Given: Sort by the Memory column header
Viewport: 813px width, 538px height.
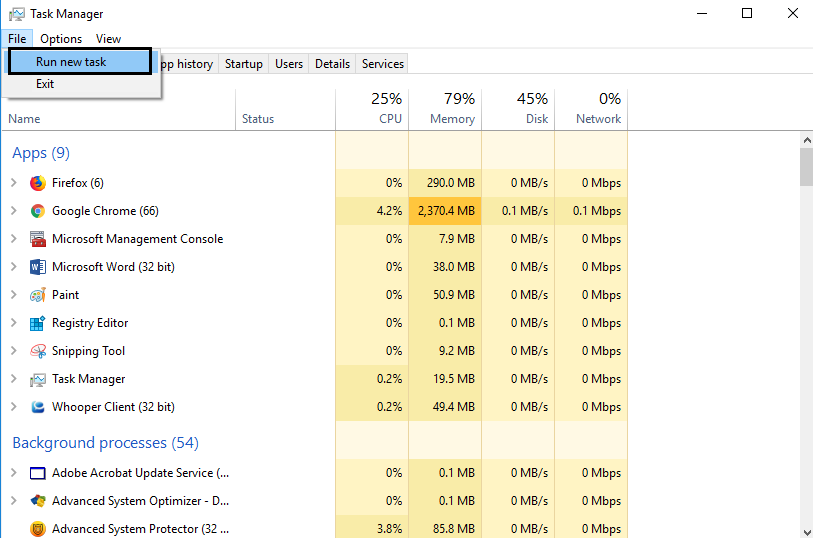Looking at the screenshot, I should (445, 110).
